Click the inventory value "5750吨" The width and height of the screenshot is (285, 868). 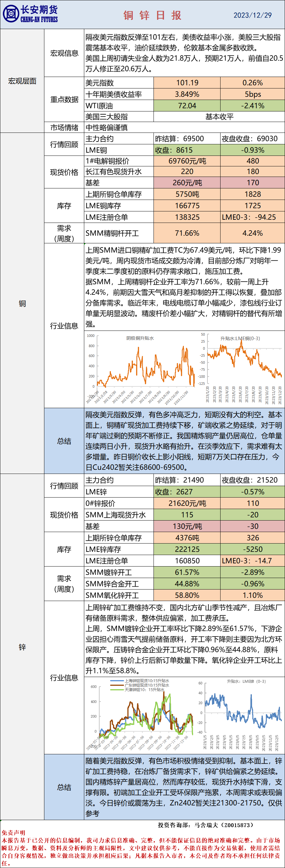click(187, 194)
